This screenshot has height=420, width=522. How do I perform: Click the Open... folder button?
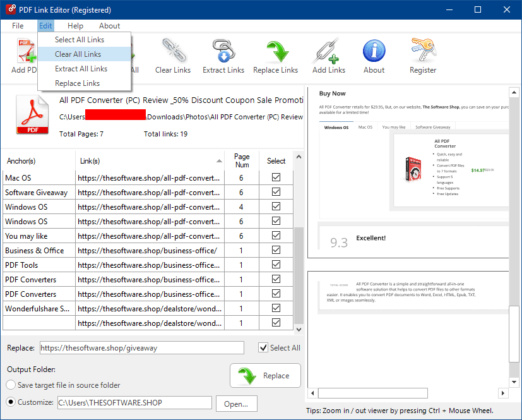tap(236, 403)
